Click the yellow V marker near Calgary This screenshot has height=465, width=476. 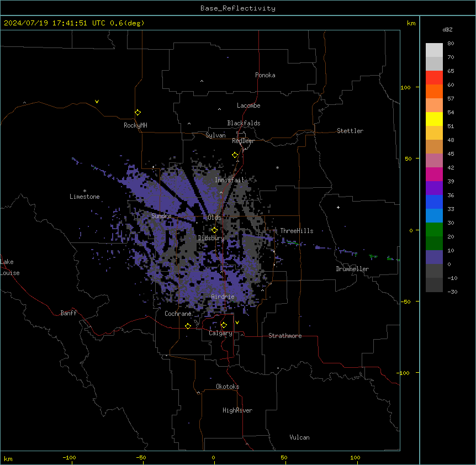point(237,323)
